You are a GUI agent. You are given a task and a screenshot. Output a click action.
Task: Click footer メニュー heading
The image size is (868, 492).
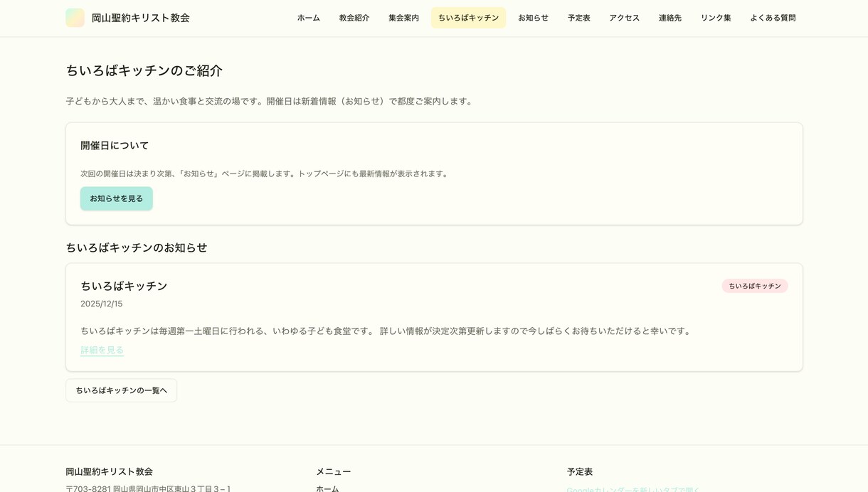click(334, 471)
